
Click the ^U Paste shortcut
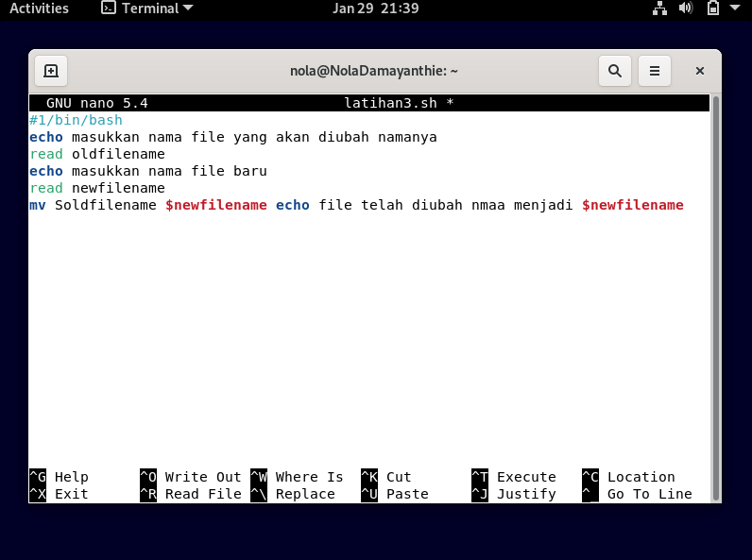coord(395,494)
